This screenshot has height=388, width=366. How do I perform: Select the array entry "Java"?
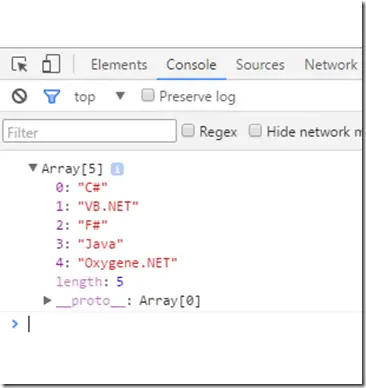point(89,244)
